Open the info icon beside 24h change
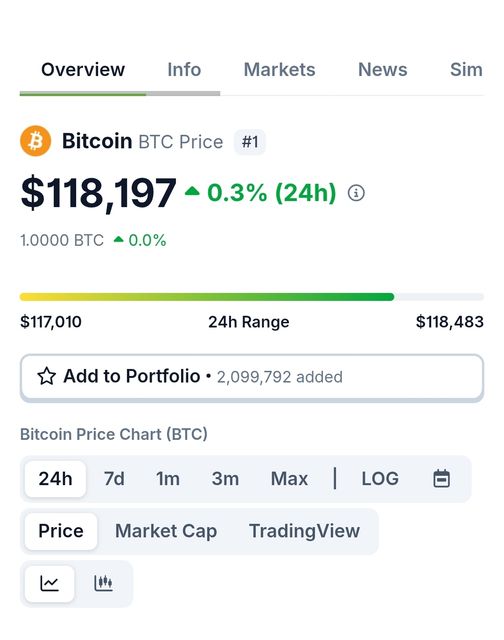The width and height of the screenshot is (504, 640). pos(356,193)
